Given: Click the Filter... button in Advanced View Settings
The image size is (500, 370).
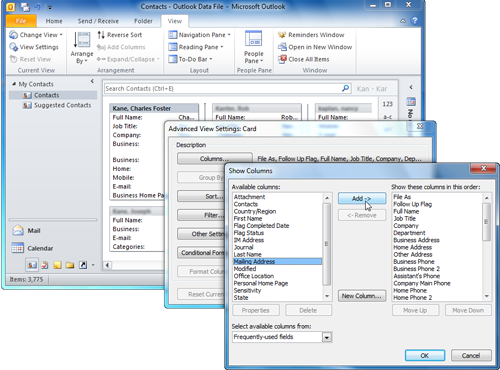Looking at the screenshot, I should 201,215.
